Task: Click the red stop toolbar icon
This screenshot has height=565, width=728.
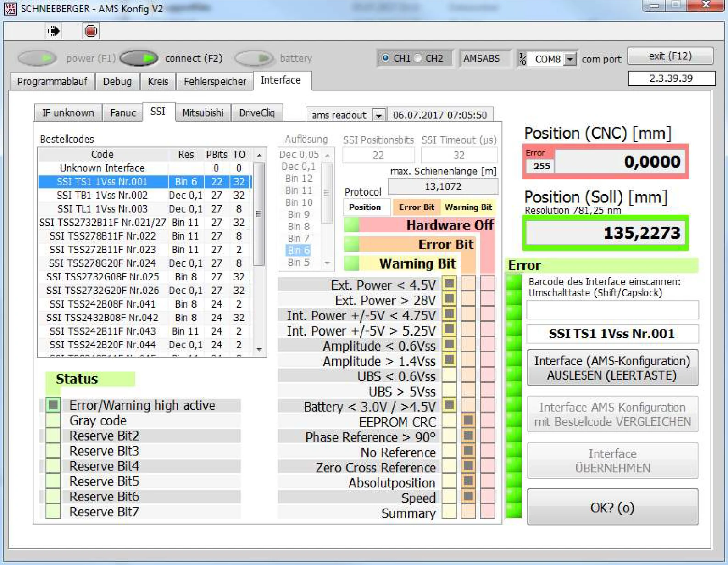Action: (90, 31)
